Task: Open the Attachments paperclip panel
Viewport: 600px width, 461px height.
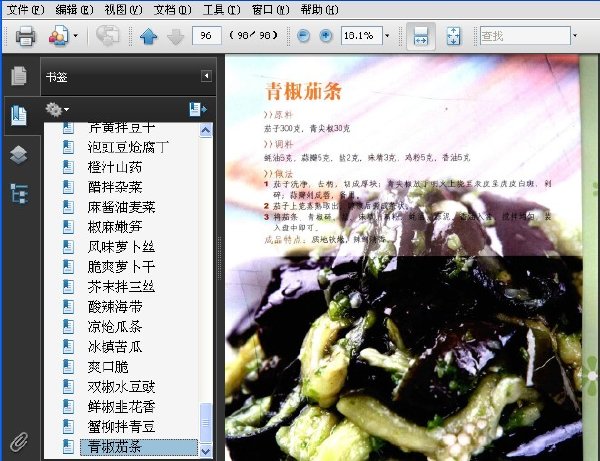Action: pos(19,442)
